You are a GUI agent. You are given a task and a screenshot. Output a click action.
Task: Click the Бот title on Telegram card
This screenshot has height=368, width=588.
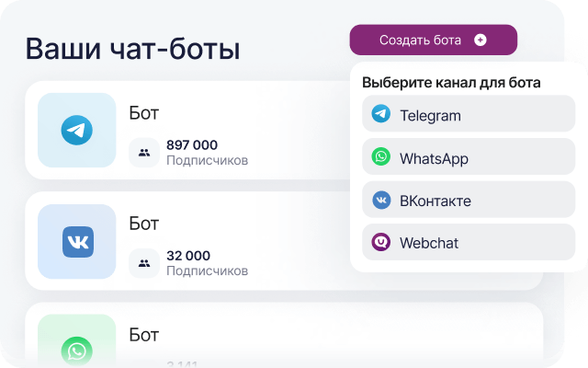pyautogui.click(x=144, y=112)
